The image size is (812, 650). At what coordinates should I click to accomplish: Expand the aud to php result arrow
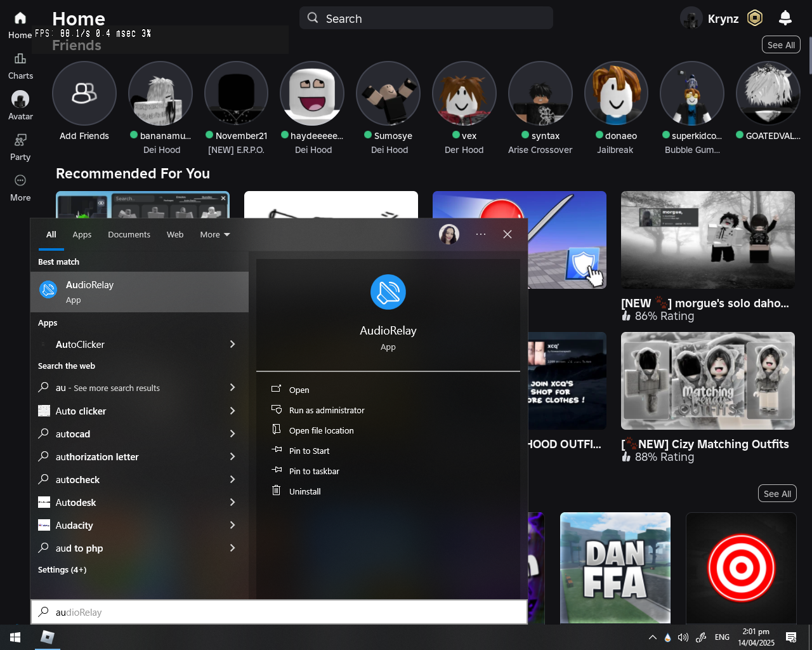(x=232, y=548)
